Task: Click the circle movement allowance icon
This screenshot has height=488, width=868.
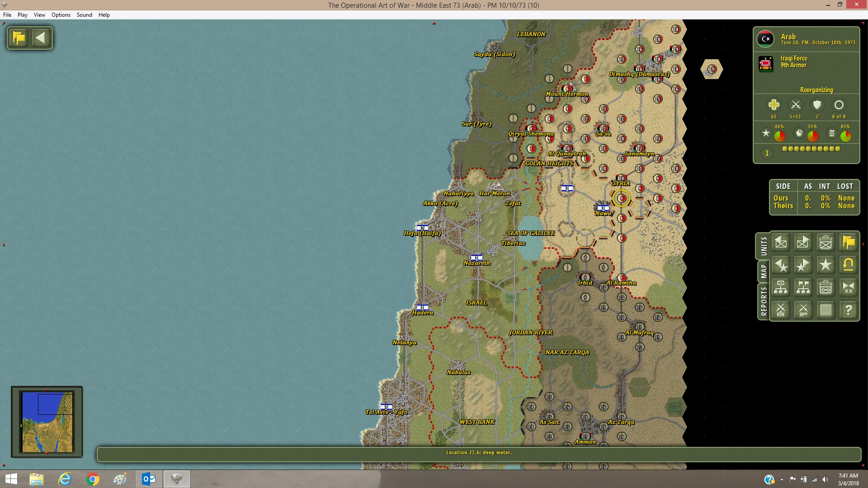Action: click(839, 105)
